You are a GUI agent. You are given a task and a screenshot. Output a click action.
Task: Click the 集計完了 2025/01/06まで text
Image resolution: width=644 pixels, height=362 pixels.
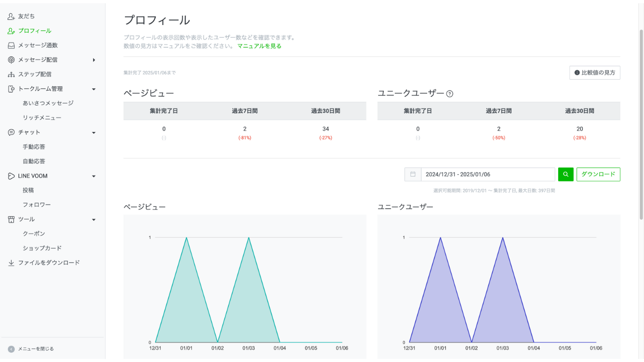[x=149, y=73]
